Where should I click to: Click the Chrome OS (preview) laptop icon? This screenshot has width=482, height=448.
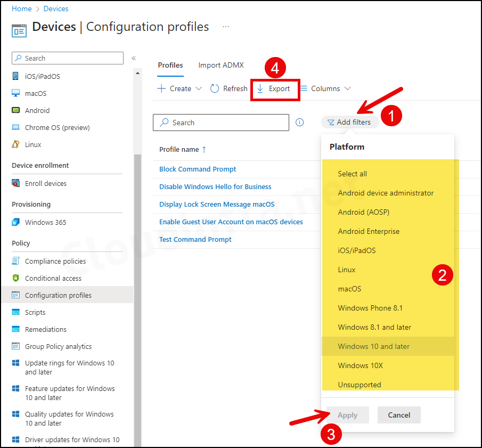(x=15, y=127)
